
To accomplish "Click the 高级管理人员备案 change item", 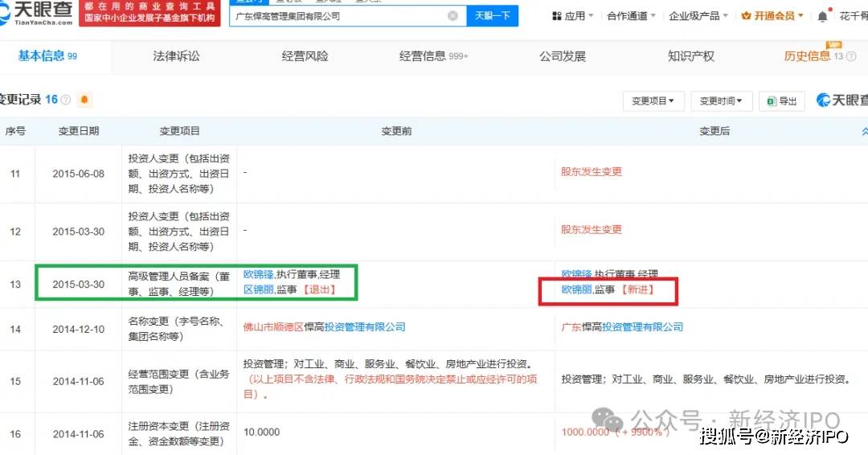I will (178, 284).
